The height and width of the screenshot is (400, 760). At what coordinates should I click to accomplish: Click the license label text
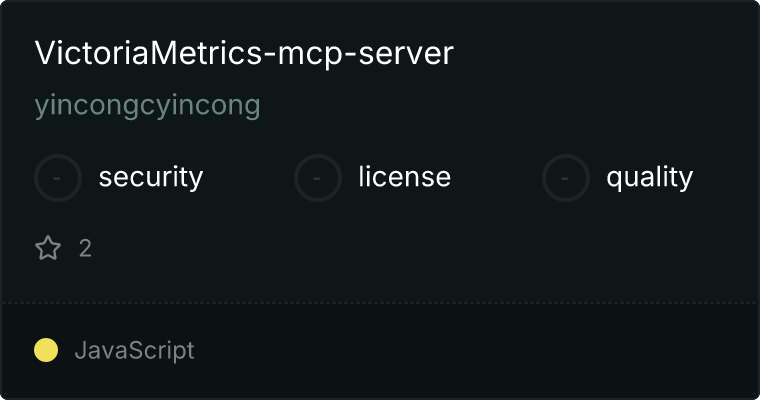pyautogui.click(x=405, y=176)
